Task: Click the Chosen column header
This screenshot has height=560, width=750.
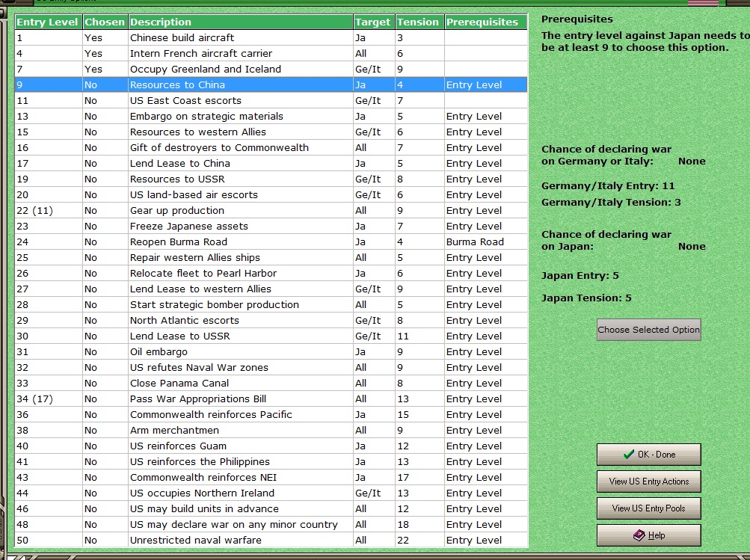Action: (x=105, y=22)
